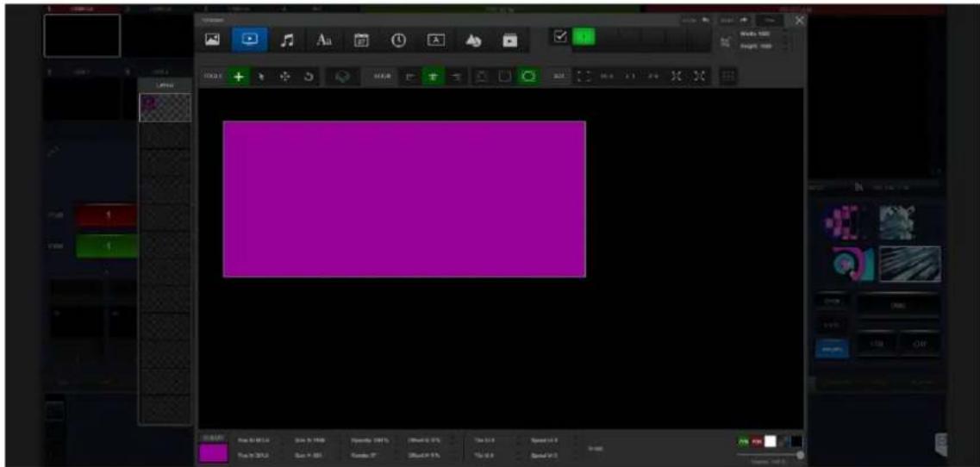Click the undo arrow in editor header
The height and width of the screenshot is (467, 980).
(706, 20)
